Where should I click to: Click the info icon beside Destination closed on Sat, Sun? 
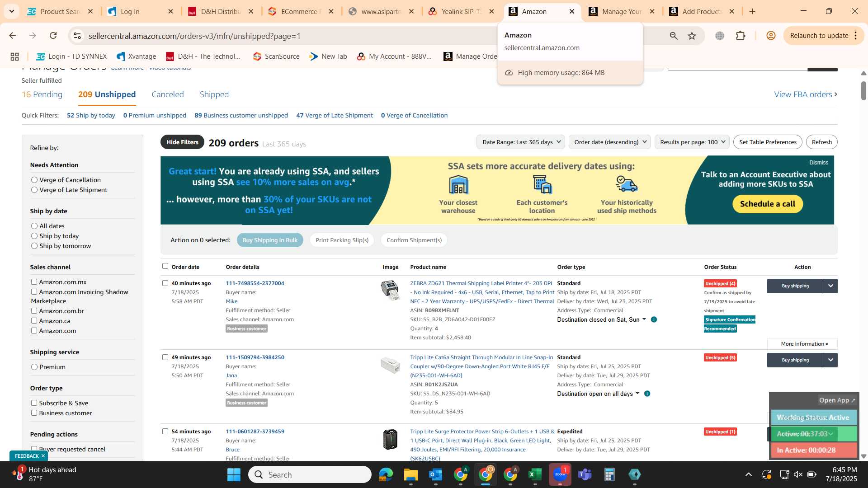(654, 319)
